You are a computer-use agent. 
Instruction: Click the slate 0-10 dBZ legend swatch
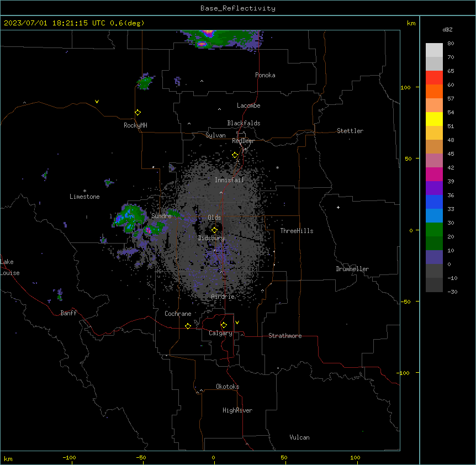[434, 257]
